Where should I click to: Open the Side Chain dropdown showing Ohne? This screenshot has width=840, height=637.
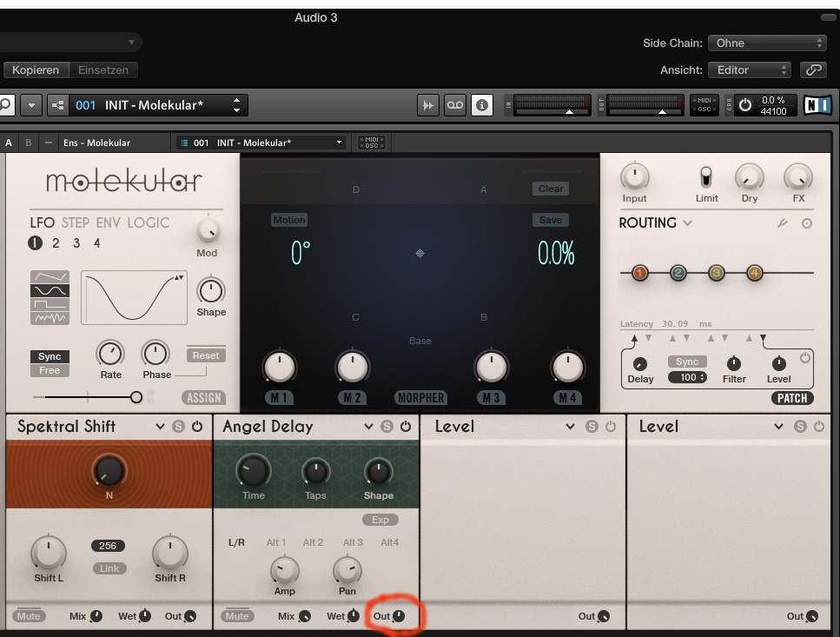pyautogui.click(x=767, y=43)
